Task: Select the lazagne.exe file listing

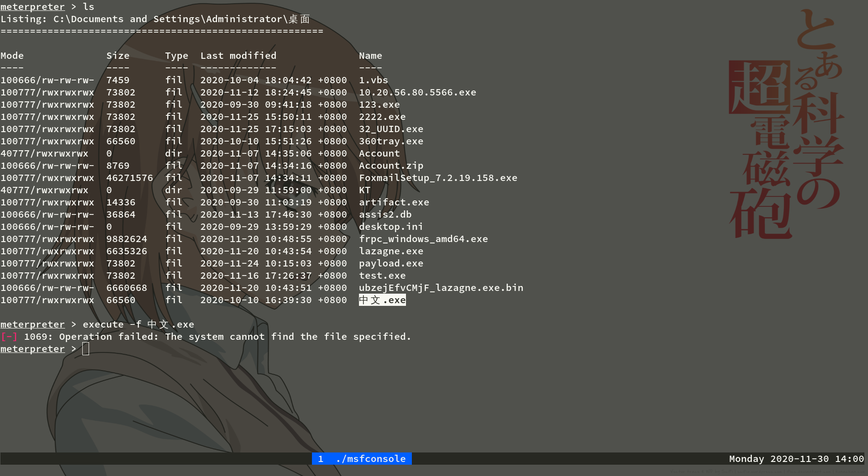Action: click(391, 251)
